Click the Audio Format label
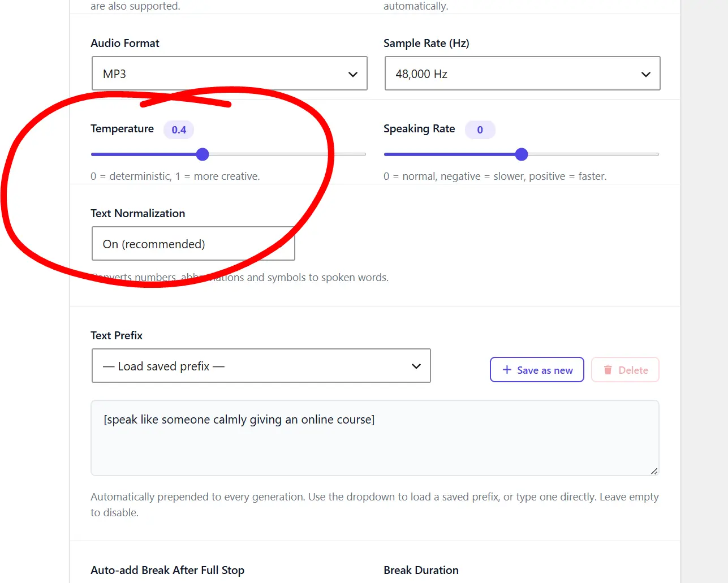 125,43
